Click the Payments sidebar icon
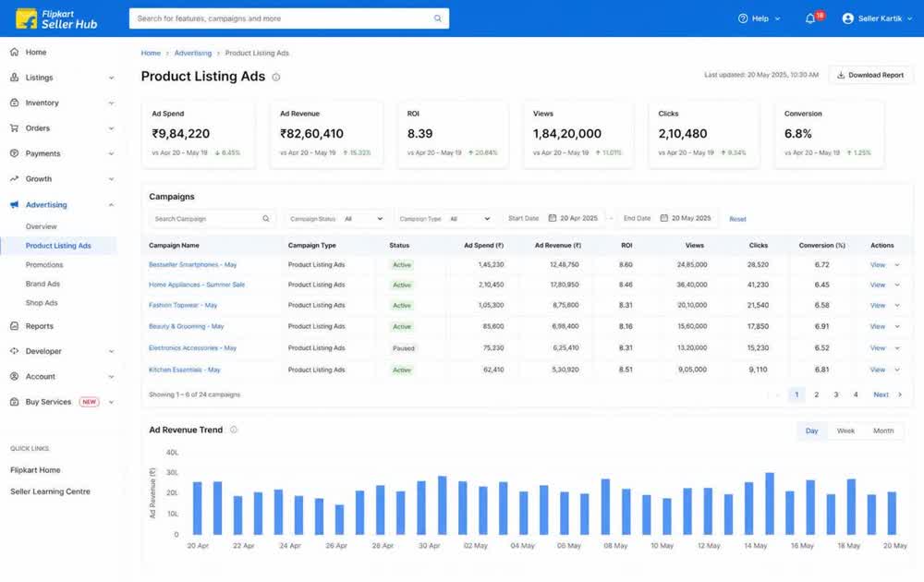The width and height of the screenshot is (924, 582). coord(14,153)
